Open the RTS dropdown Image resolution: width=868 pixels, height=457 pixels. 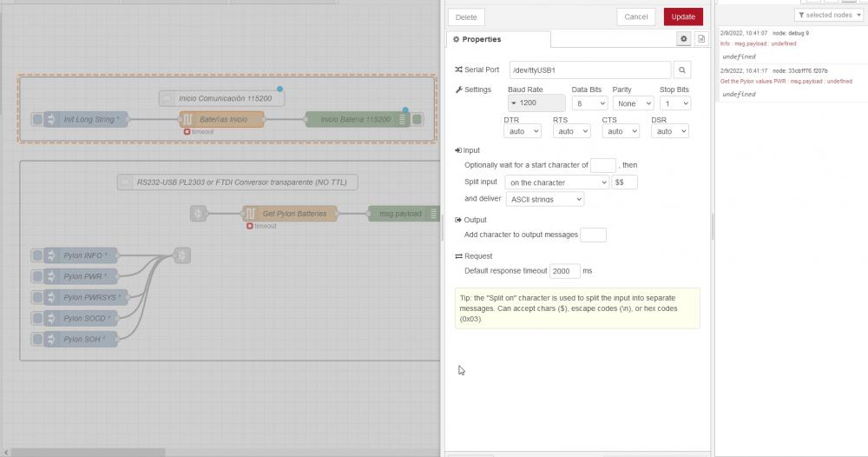(572, 131)
